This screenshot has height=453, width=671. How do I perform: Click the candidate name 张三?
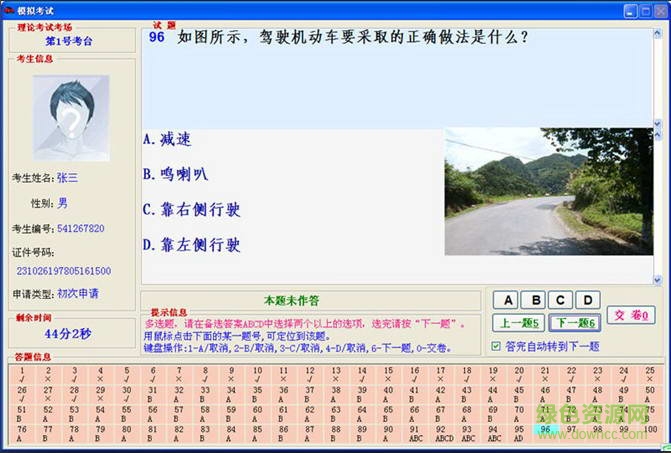coord(67,178)
